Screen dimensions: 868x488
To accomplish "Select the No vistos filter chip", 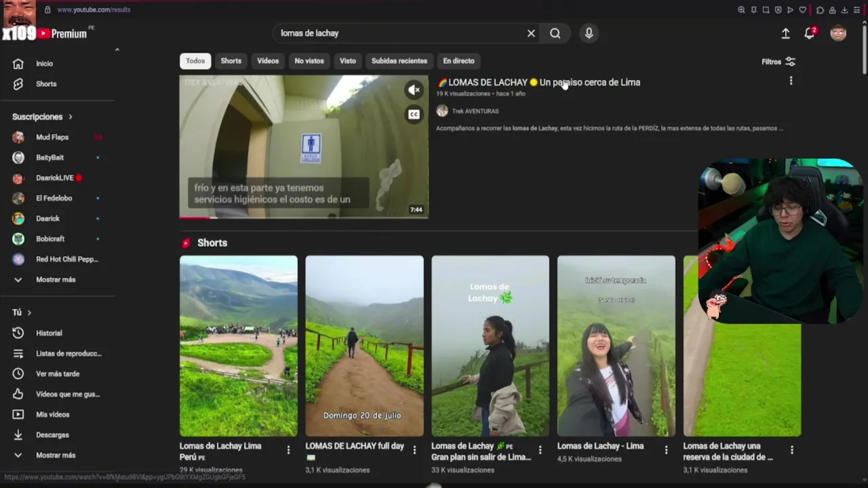I will pos(309,61).
